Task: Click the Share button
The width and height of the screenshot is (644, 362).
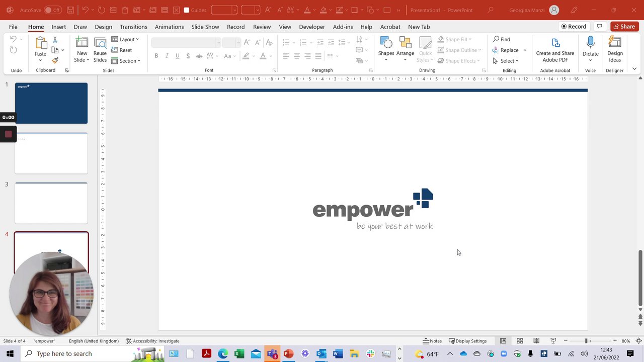Action: click(x=623, y=27)
